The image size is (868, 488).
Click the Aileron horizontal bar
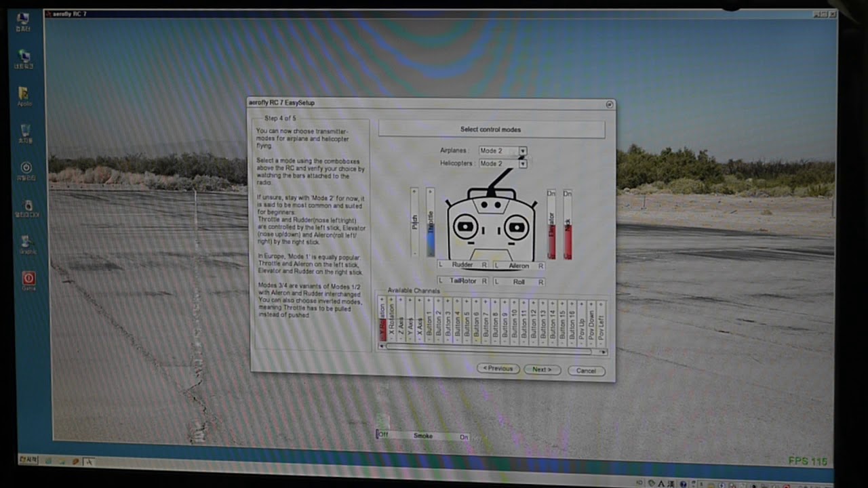coord(519,266)
